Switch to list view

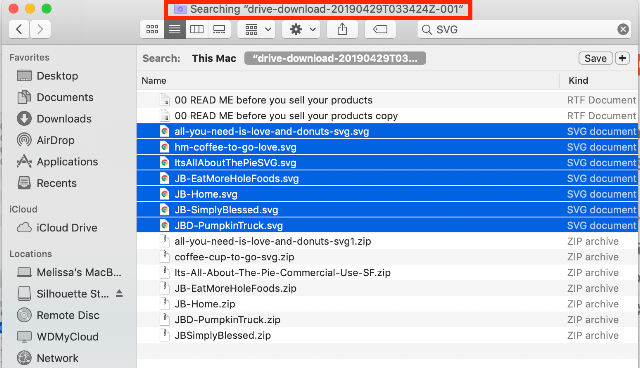click(x=175, y=29)
